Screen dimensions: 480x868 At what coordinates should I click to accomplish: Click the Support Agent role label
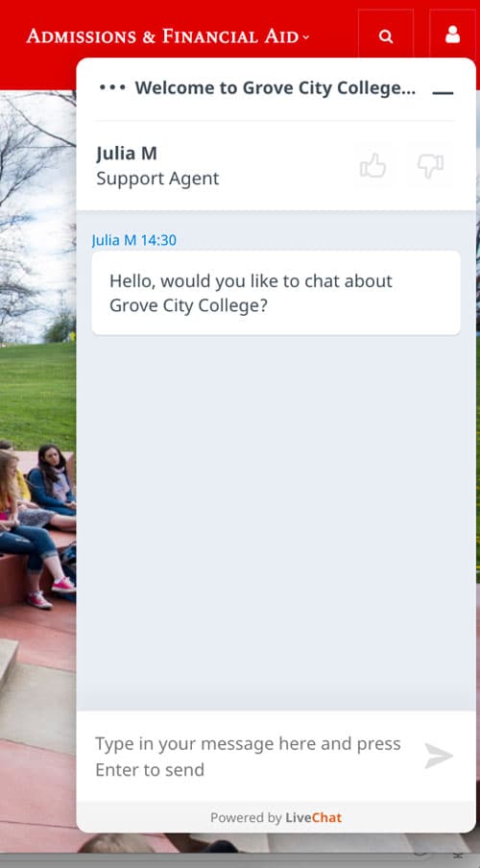click(x=157, y=179)
